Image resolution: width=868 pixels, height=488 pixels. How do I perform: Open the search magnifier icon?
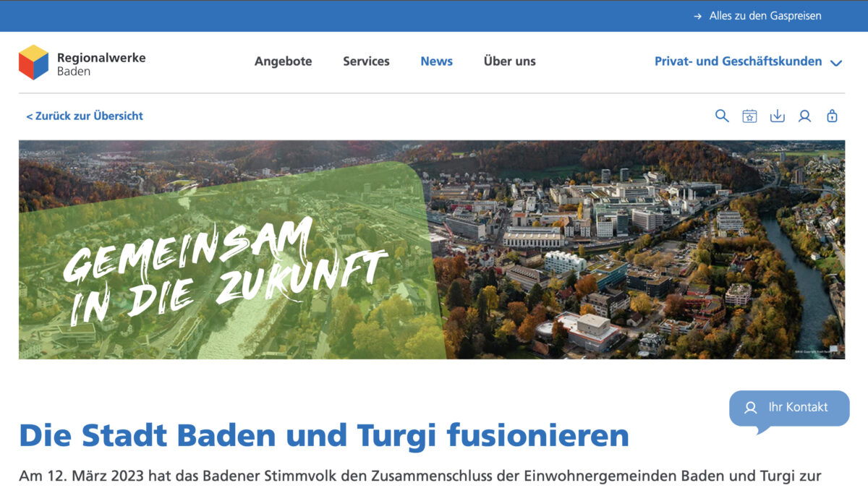pyautogui.click(x=721, y=116)
